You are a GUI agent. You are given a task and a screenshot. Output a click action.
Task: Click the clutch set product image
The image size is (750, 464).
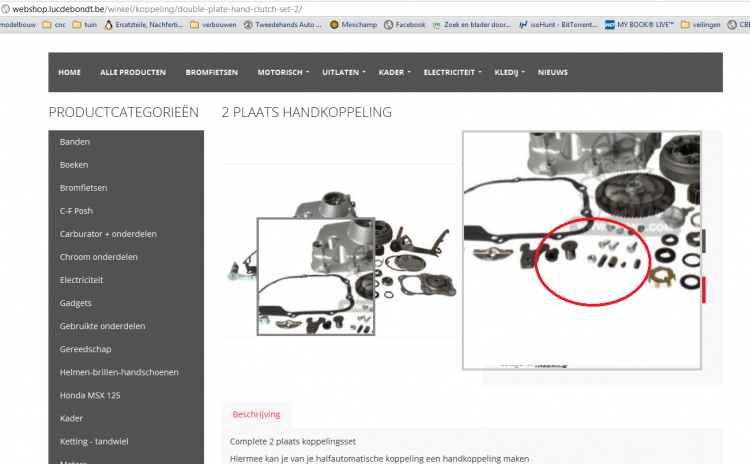tap(342, 250)
